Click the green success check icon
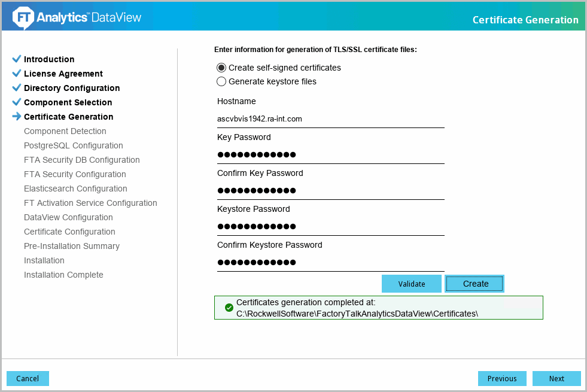 pos(229,308)
